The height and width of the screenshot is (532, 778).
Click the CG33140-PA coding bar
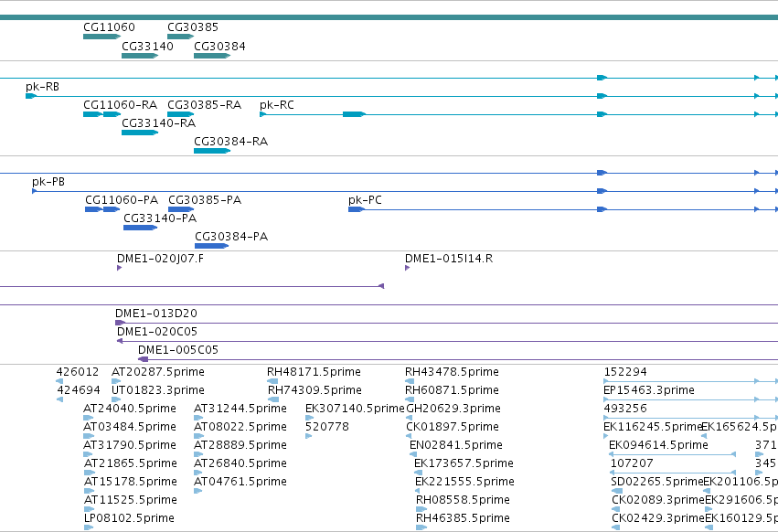point(141,228)
